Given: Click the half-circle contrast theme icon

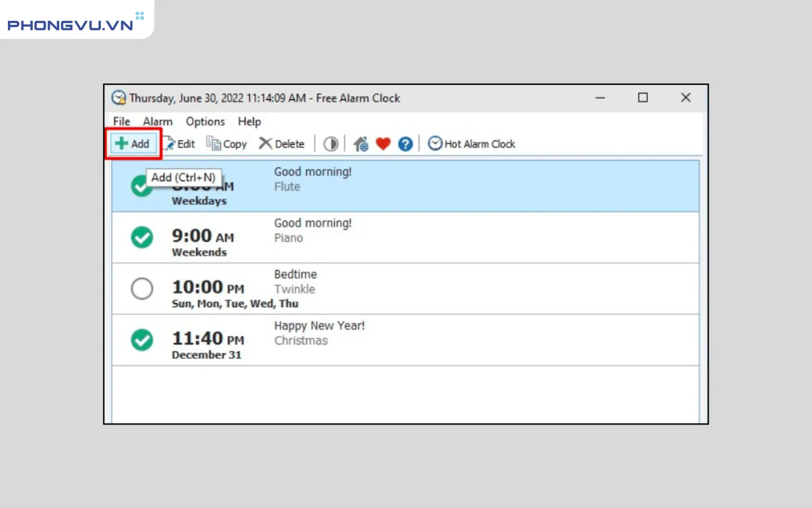Looking at the screenshot, I should pyautogui.click(x=331, y=144).
